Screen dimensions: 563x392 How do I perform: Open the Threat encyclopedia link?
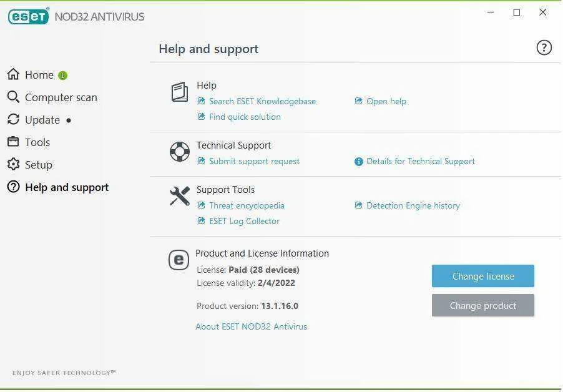point(247,205)
